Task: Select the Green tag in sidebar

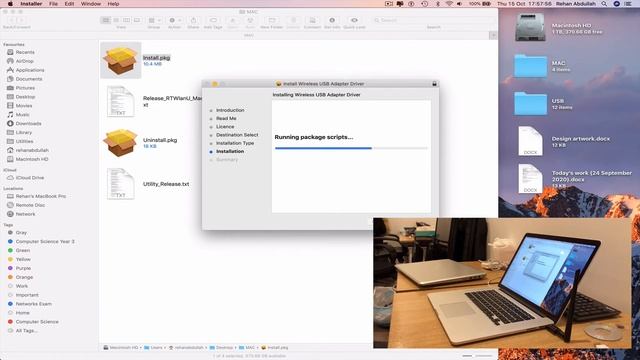Action: click(x=22, y=250)
